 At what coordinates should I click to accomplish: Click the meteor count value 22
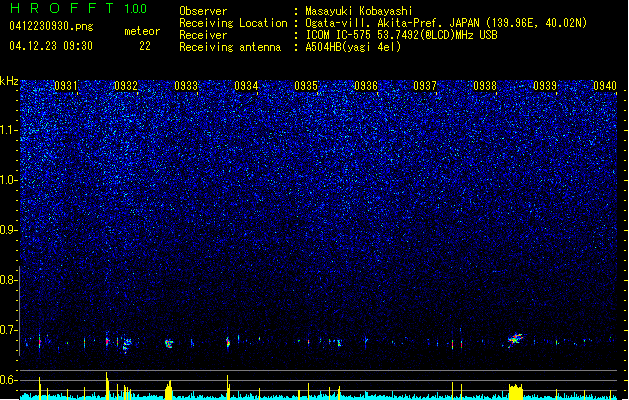click(x=145, y=46)
